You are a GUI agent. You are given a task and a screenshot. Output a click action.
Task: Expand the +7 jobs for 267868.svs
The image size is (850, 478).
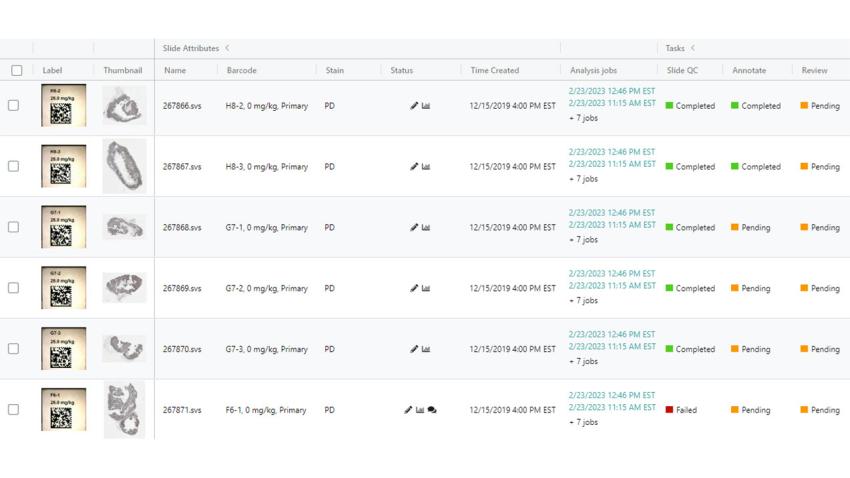point(583,240)
